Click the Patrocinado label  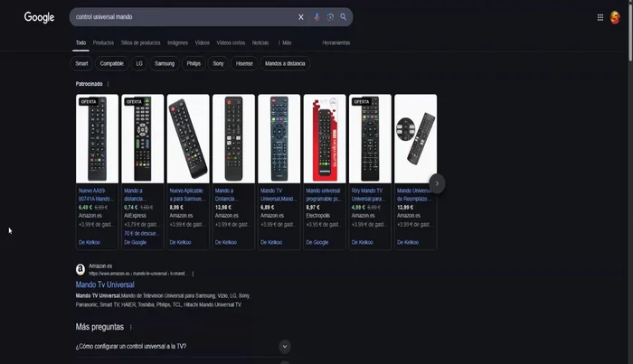pos(89,84)
